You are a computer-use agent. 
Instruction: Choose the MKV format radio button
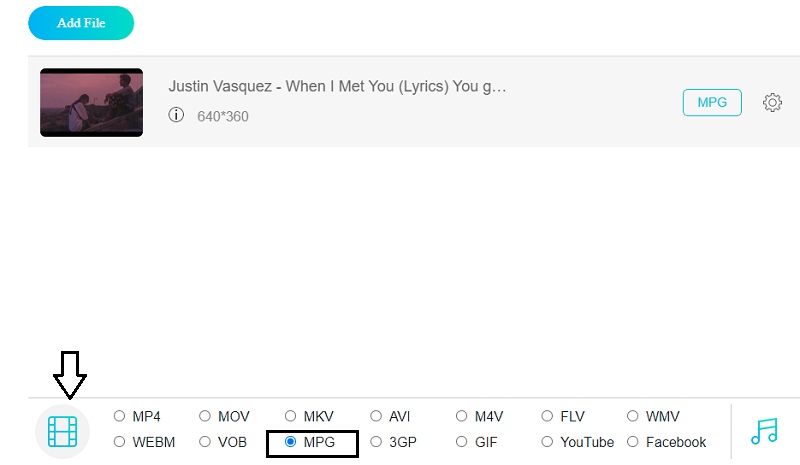click(x=291, y=416)
